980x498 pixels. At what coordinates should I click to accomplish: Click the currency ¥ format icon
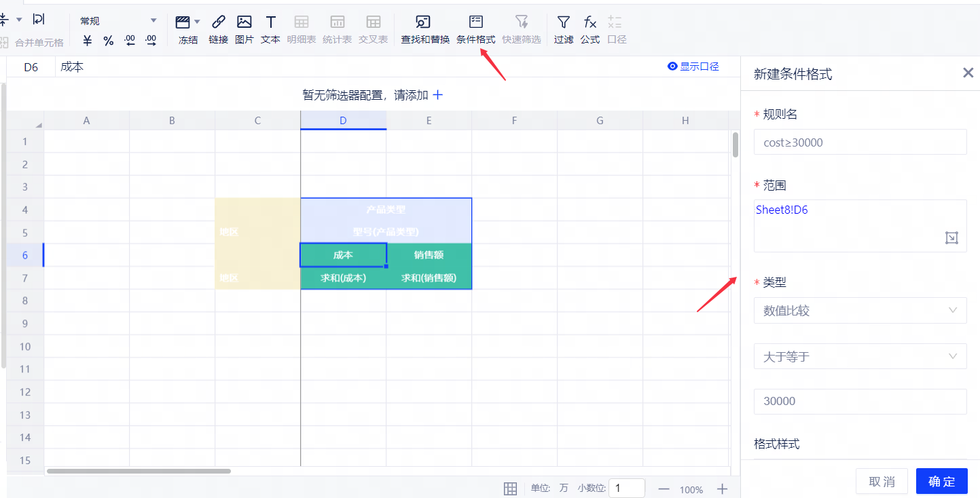87,41
